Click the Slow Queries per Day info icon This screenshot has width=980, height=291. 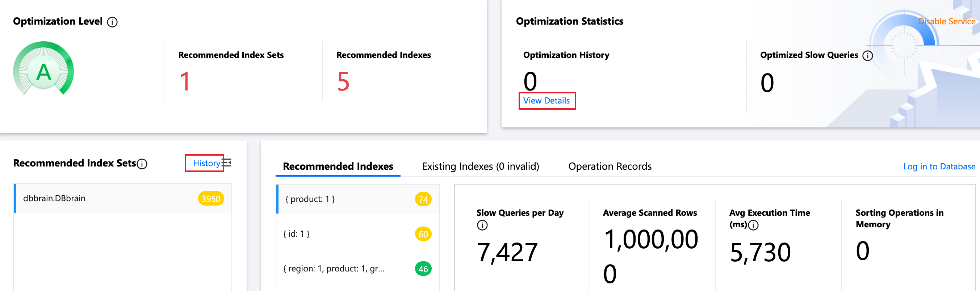tap(482, 225)
